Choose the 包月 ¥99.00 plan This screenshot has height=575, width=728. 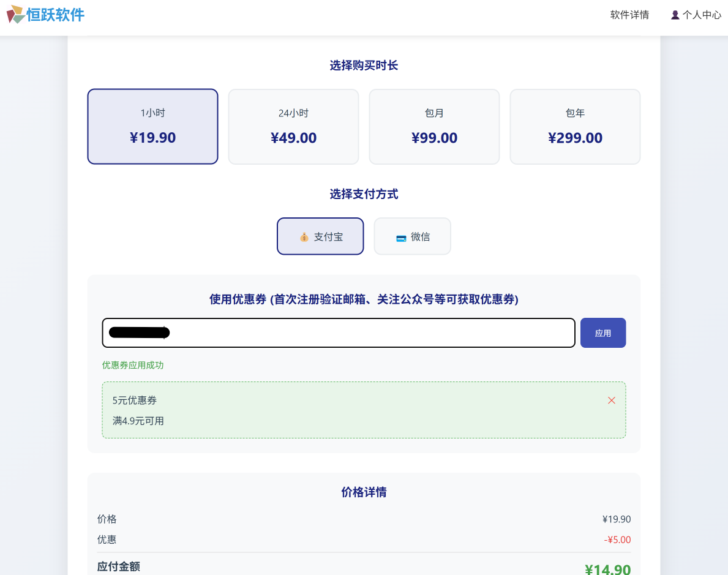coord(434,126)
